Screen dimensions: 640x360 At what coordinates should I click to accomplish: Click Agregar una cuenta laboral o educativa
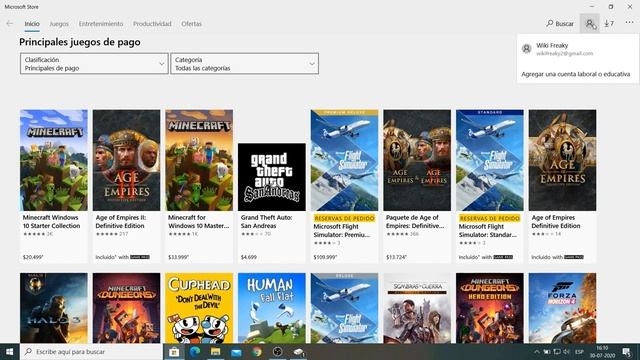(x=576, y=74)
